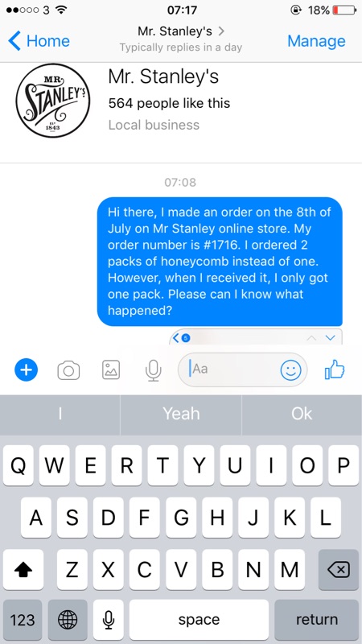362x644 pixels.
Task: Tap the Mr. Stanley's logo thumbnail
Action: (x=53, y=101)
